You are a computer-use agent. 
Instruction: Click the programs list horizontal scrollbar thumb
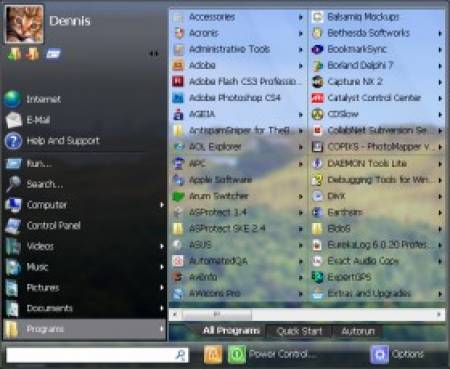tap(217, 314)
